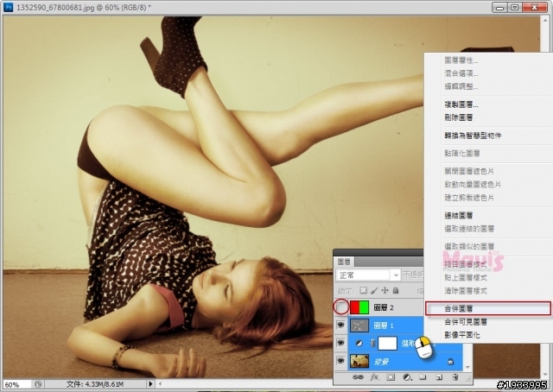Add a layer mask with the footer mask icon

click(391, 377)
